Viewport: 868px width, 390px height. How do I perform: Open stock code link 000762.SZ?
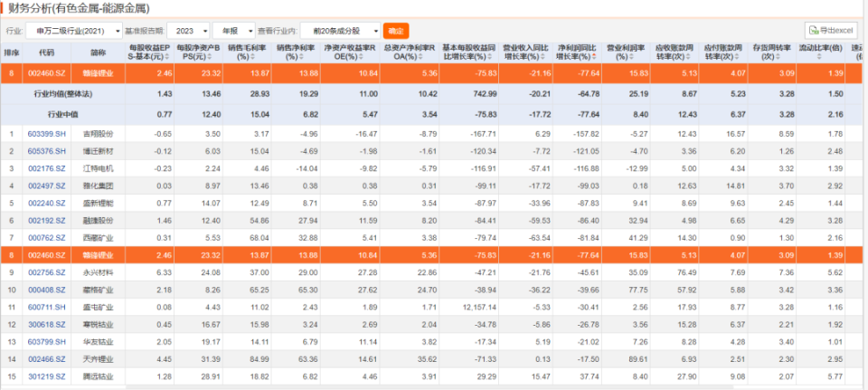click(46, 238)
